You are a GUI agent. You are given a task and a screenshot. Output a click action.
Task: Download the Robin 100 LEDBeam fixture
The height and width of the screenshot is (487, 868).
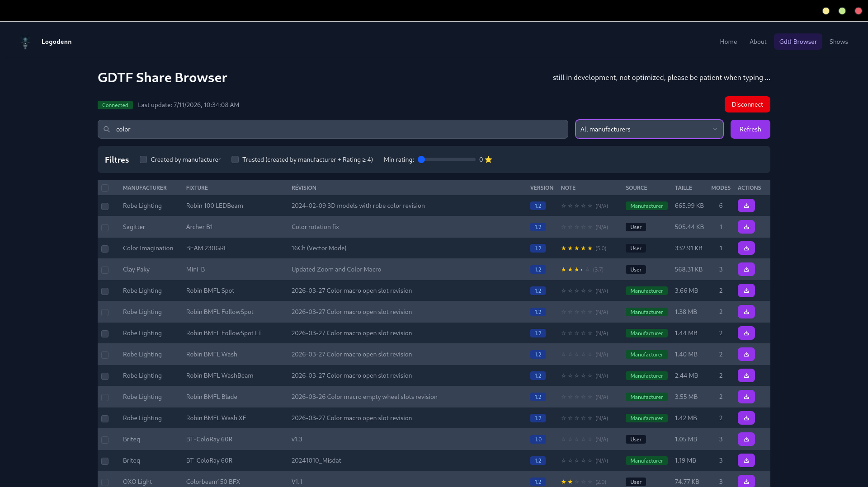click(x=746, y=206)
